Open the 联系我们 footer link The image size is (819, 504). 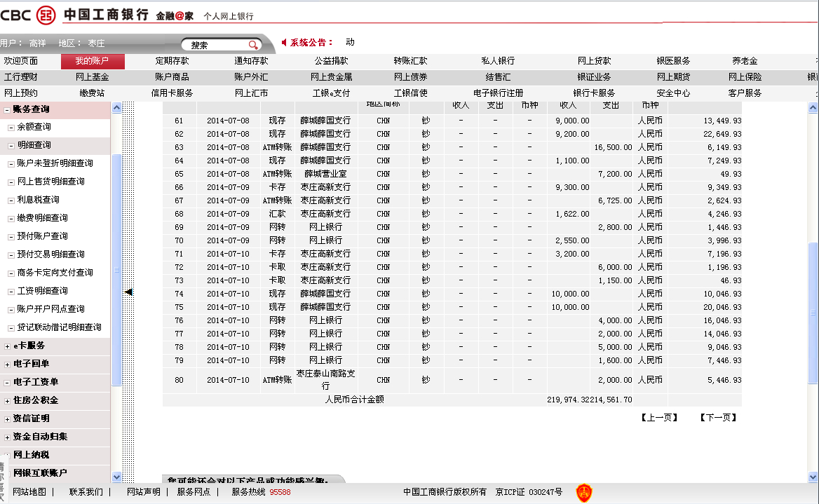pos(86,492)
